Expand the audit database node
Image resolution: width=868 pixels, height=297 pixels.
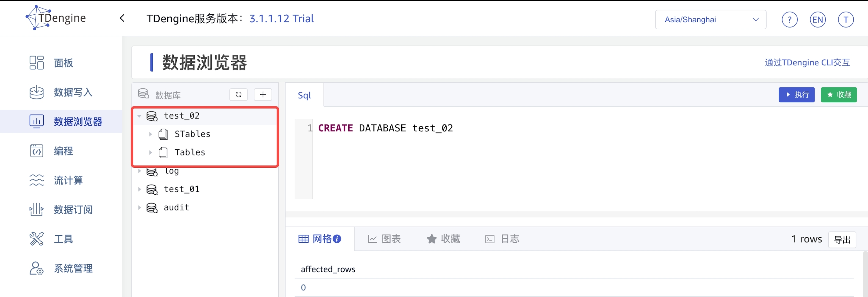click(139, 207)
